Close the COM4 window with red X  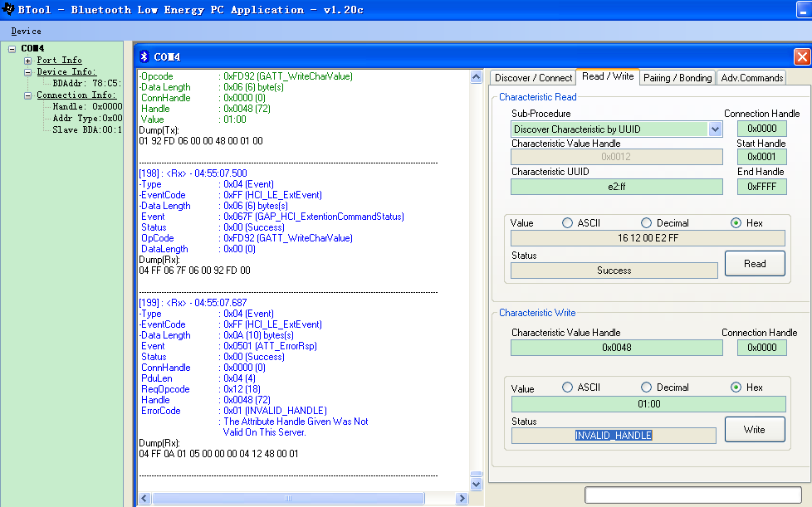(x=801, y=56)
